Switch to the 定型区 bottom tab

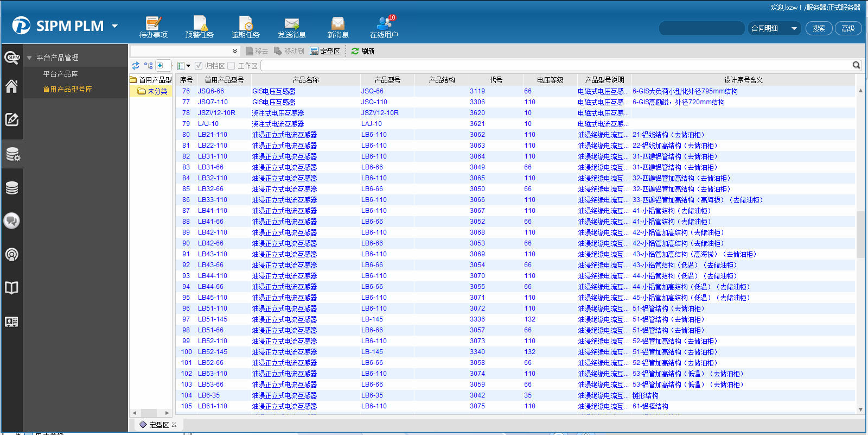(158, 425)
